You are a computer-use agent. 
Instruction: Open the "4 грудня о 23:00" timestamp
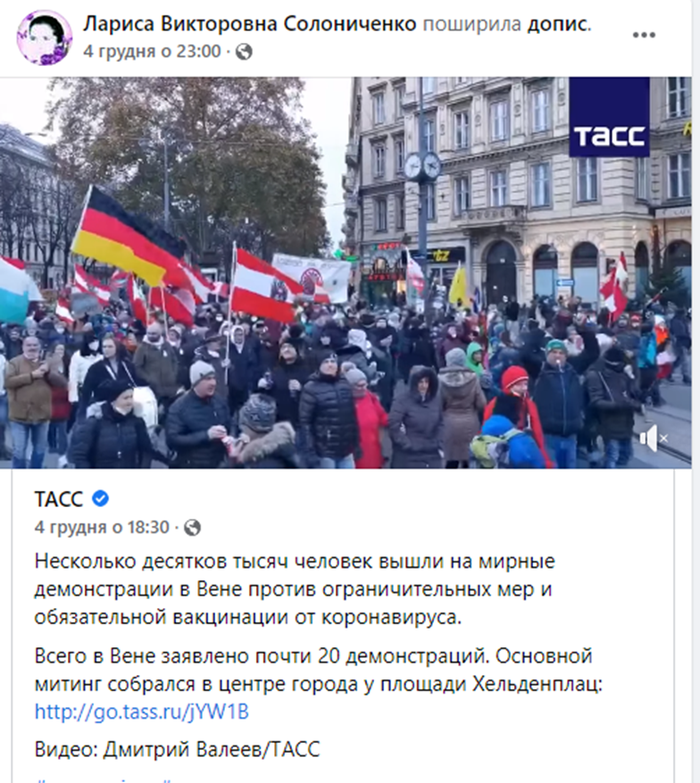click(x=152, y=51)
